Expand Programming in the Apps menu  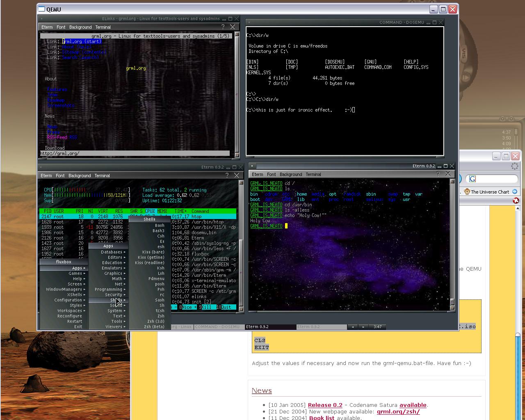[109, 289]
